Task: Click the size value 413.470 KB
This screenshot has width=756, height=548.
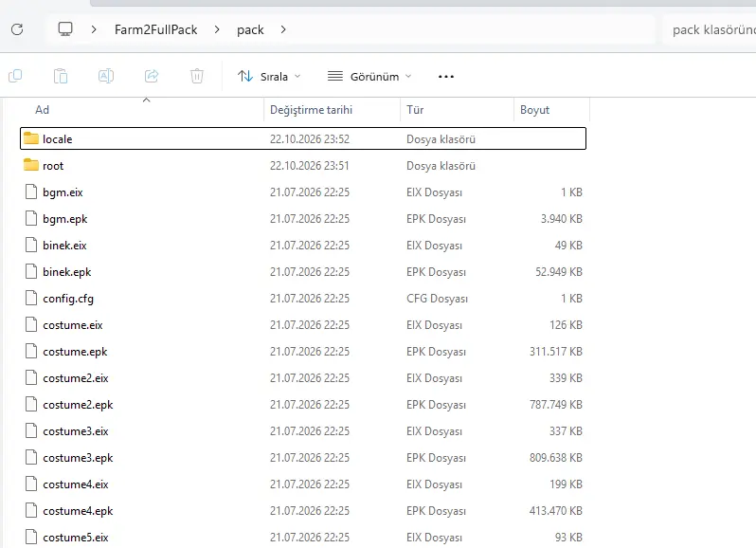Action: click(556, 510)
